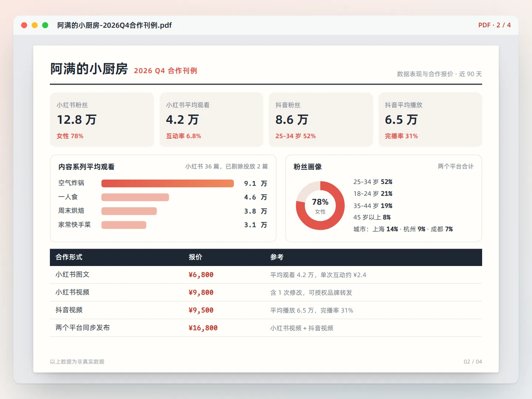Click the 互动率 6.8% text
The height and width of the screenshot is (399, 532).
184,136
